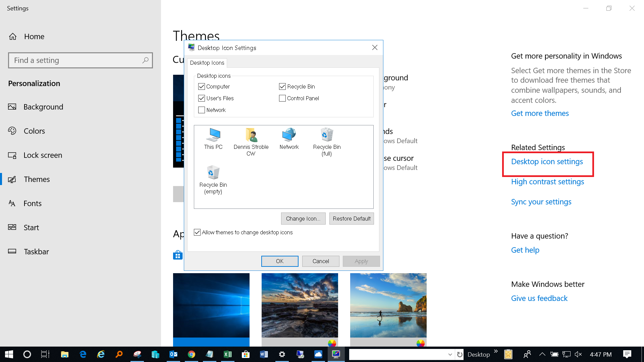The image size is (644, 362).
Task: Open Outlook from the taskbar
Action: coord(172,354)
